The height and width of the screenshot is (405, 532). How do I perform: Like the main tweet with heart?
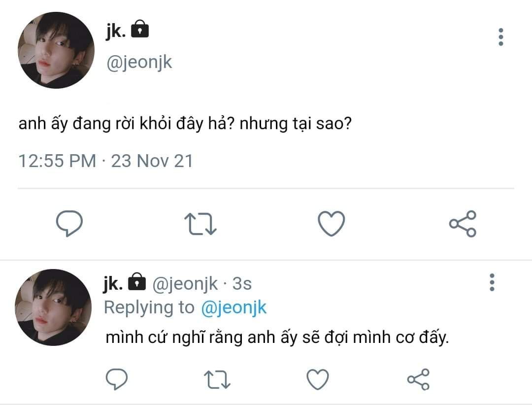pyautogui.click(x=331, y=223)
